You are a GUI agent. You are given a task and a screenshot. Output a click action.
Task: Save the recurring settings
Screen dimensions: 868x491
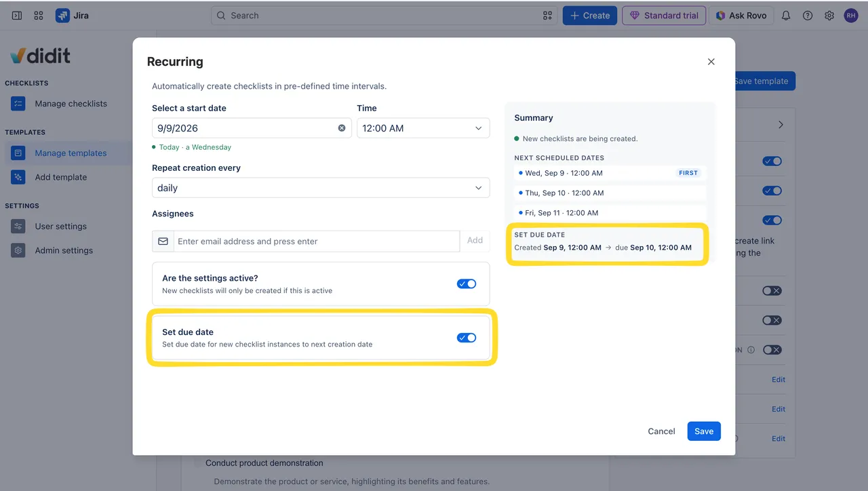[x=704, y=431]
